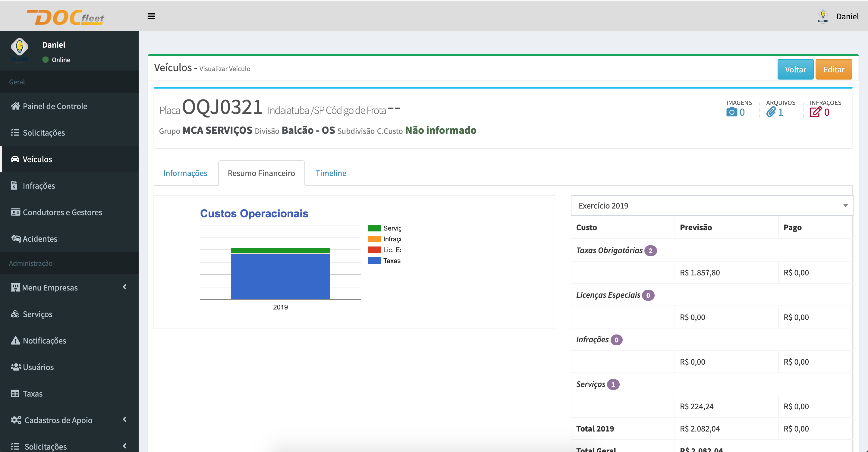
Task: Click the Previsão column header
Action: tap(696, 227)
